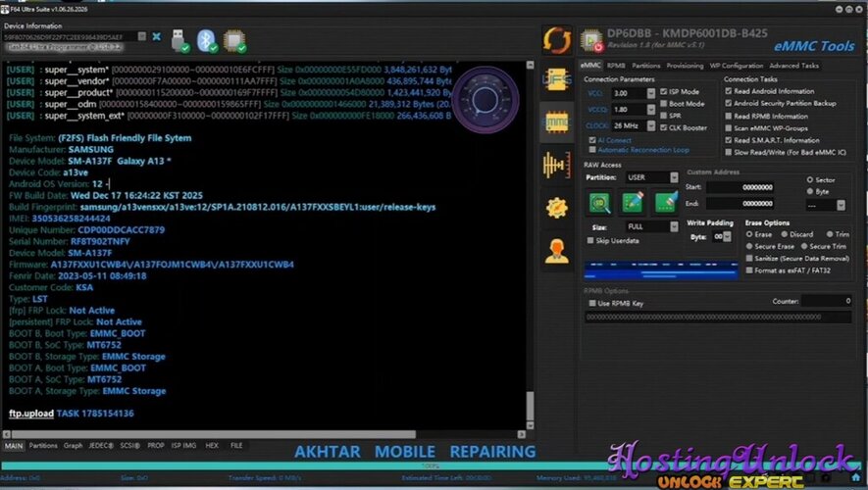This screenshot has width=868, height=490.
Task: Click the ftp.upload link in log
Action: point(31,414)
